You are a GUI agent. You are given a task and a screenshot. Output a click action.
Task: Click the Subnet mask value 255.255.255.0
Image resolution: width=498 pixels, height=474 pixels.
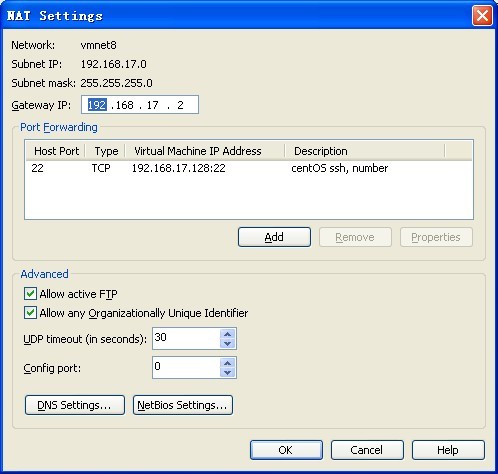[116, 83]
